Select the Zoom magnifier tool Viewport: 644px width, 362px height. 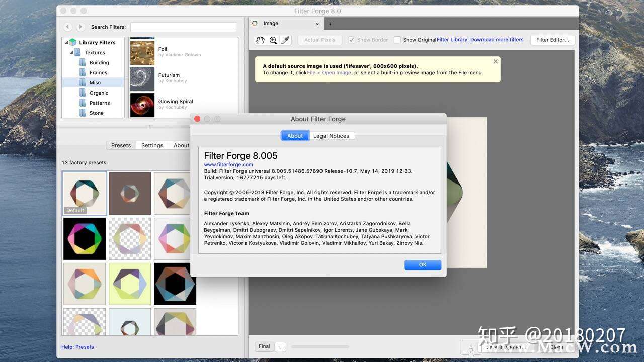273,40
